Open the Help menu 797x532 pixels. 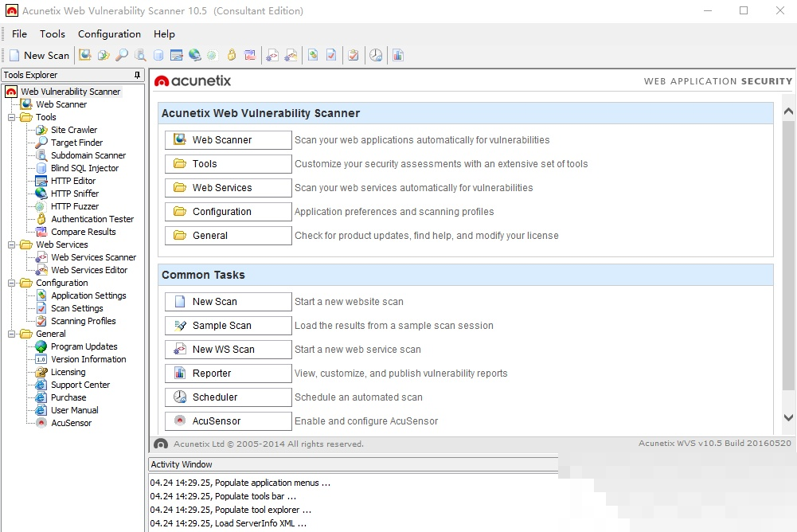coord(164,34)
